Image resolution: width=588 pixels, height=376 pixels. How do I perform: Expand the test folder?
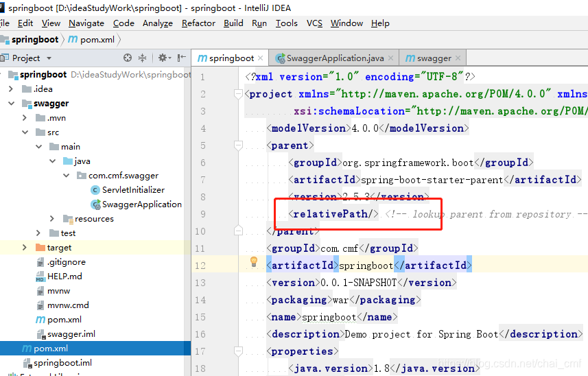[x=38, y=233]
